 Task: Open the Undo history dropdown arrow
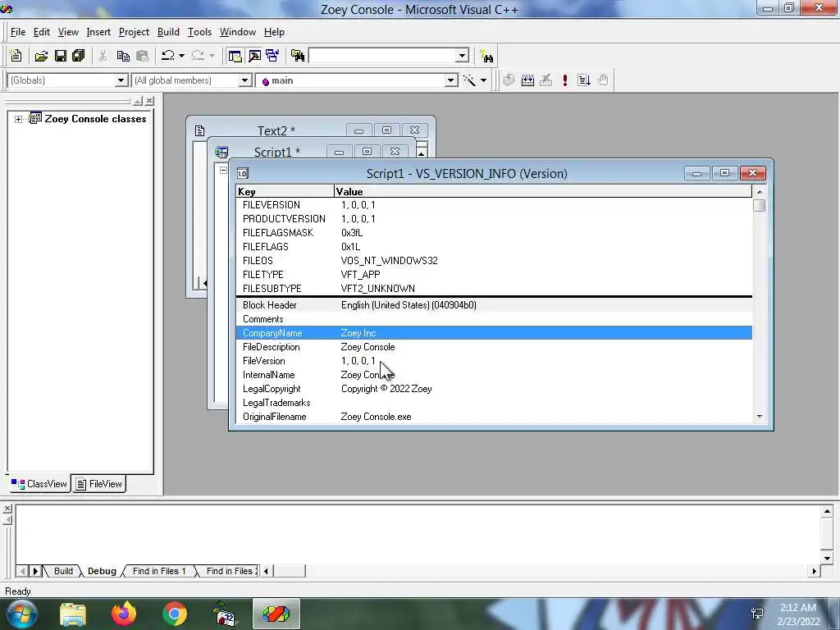(181, 55)
